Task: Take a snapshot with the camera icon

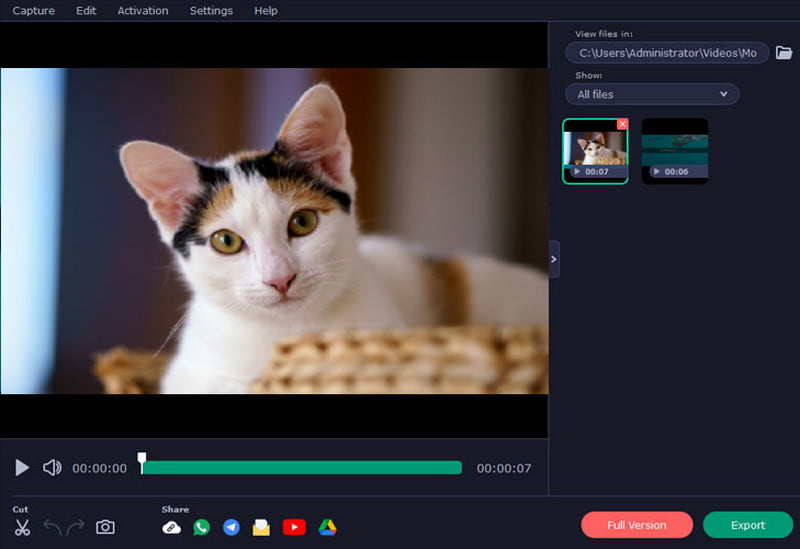Action: 105,527
